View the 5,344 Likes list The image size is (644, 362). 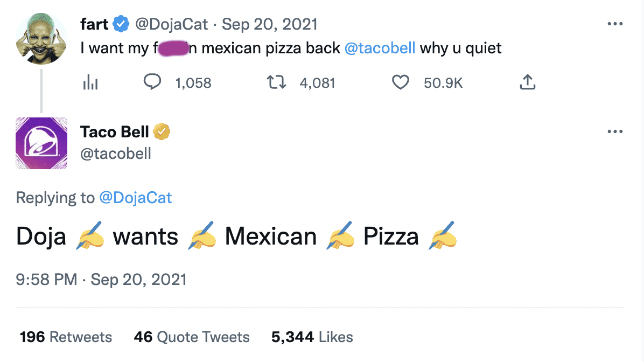pos(312,337)
